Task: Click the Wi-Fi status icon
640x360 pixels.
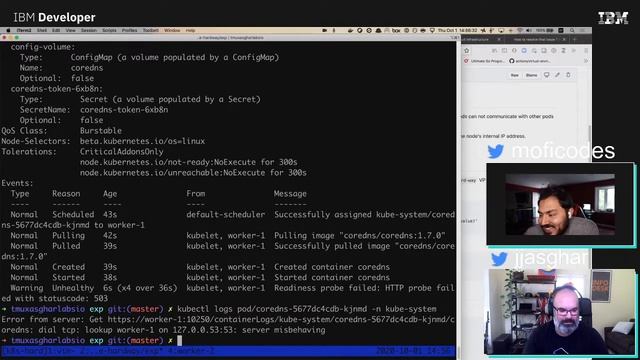Action: [519, 30]
